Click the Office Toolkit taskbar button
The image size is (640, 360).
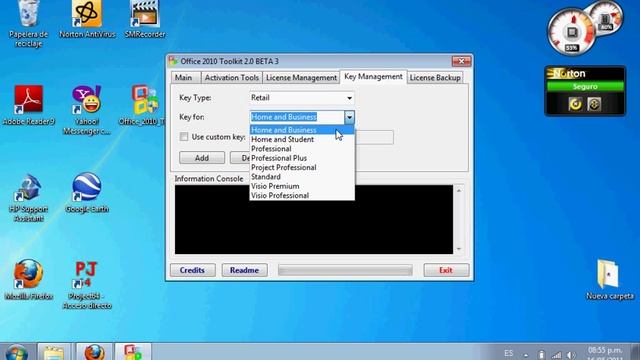click(x=133, y=352)
